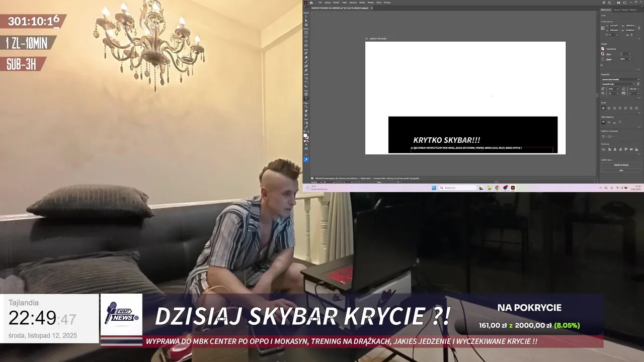Open the Plik menu
The width and height of the screenshot is (644, 362).
[x=320, y=3]
